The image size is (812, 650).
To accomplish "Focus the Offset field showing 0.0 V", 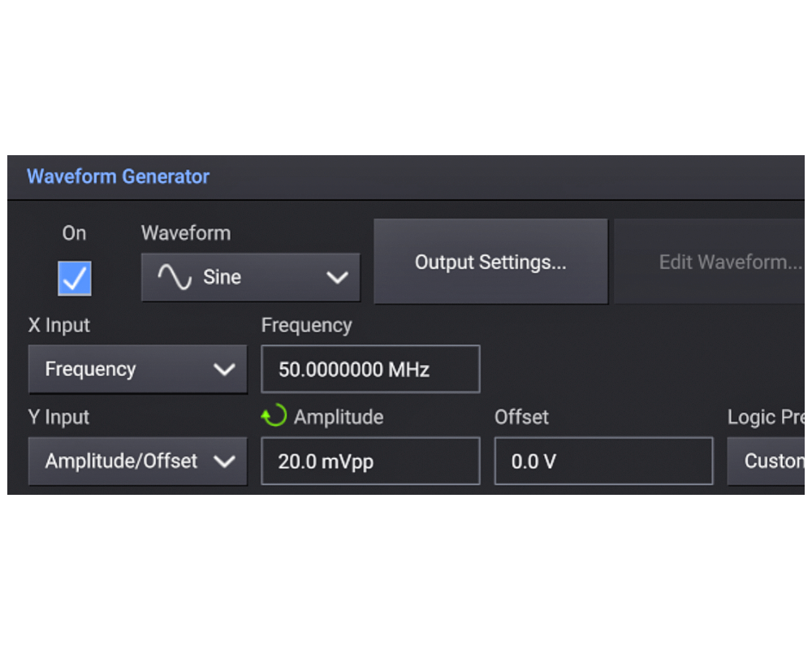I will tap(603, 461).
